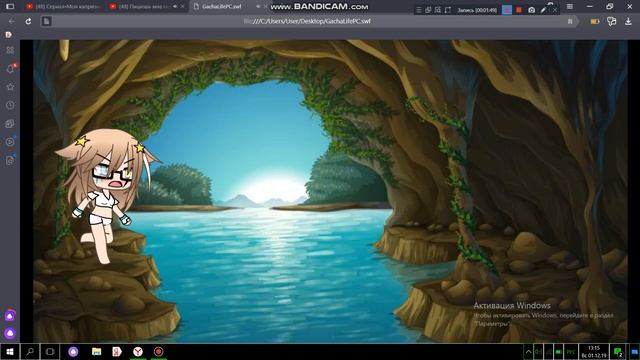
Task: Take a Bandicam screenshot with camera
Action: pos(531,10)
